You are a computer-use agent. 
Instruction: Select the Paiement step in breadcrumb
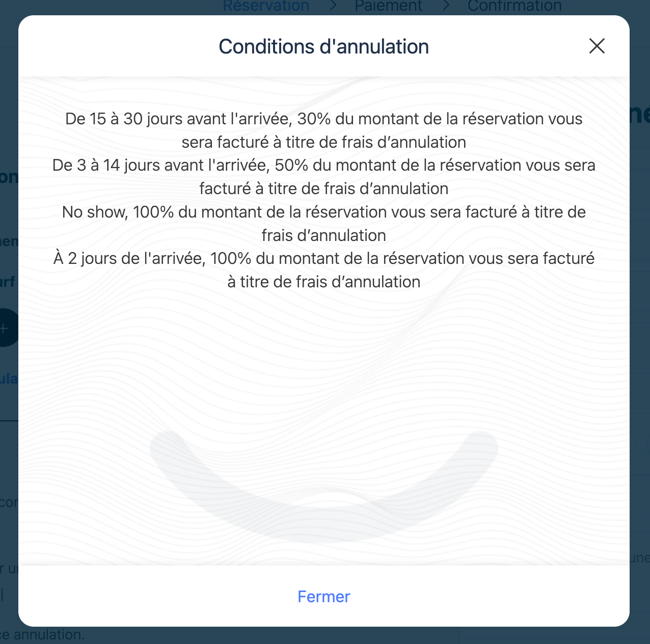coord(388,7)
